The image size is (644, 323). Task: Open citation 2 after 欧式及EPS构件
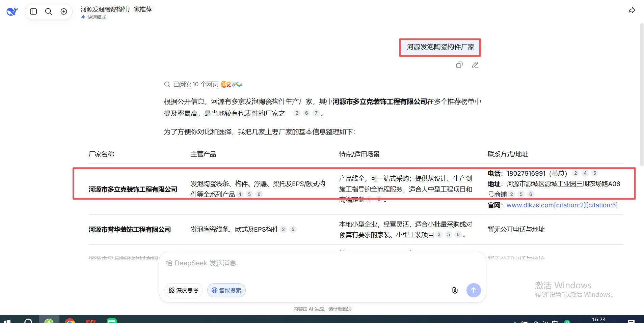(x=284, y=229)
